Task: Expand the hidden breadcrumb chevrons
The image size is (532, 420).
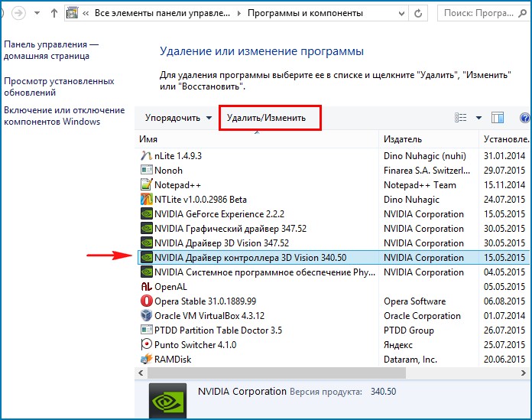Action: point(86,14)
